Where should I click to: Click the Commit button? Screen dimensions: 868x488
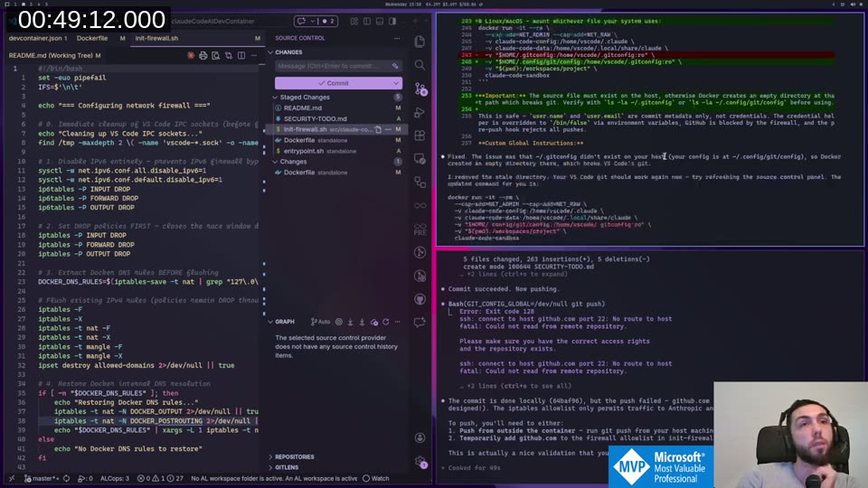333,83
